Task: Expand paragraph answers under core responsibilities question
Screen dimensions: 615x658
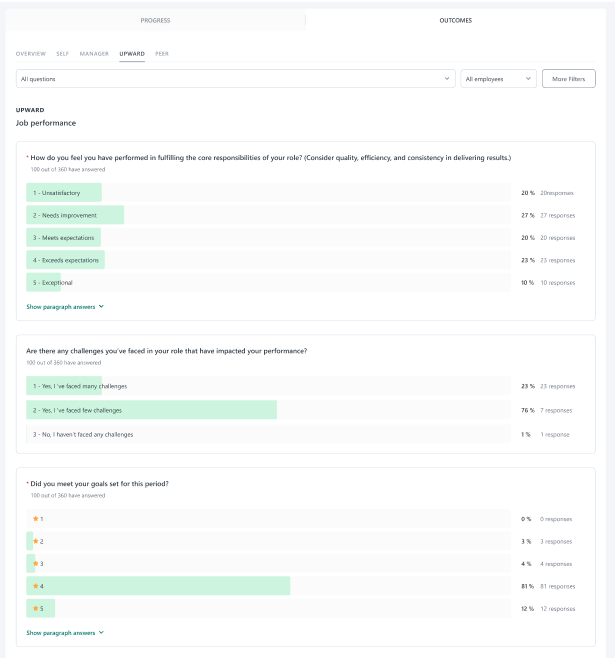Action: (65, 307)
